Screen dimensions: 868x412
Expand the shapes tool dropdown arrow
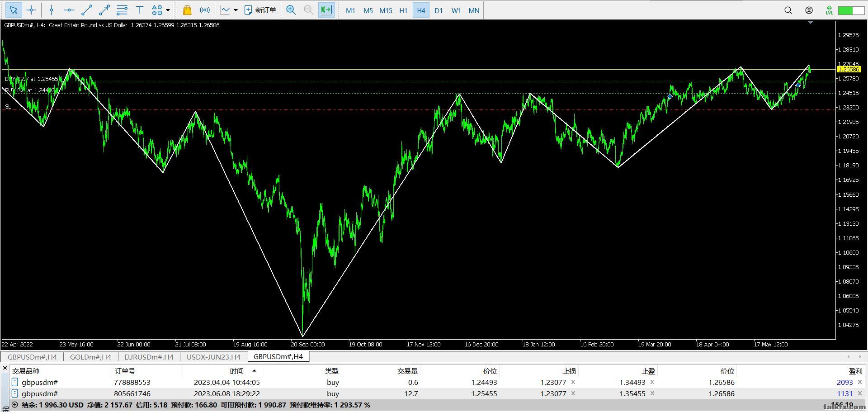point(168,10)
